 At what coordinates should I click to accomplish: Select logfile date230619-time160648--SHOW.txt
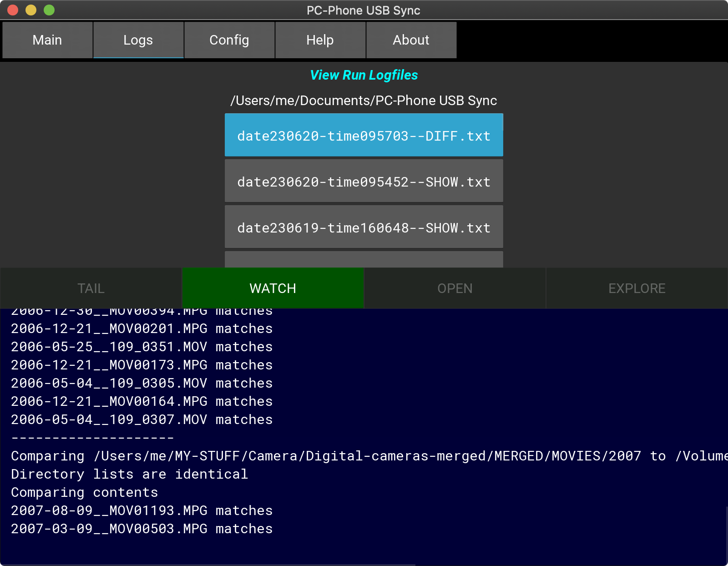point(364,227)
